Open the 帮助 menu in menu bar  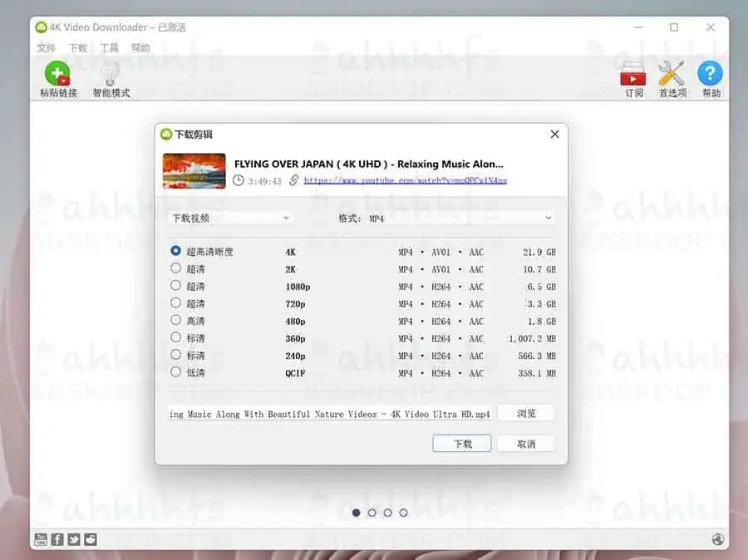pos(140,47)
